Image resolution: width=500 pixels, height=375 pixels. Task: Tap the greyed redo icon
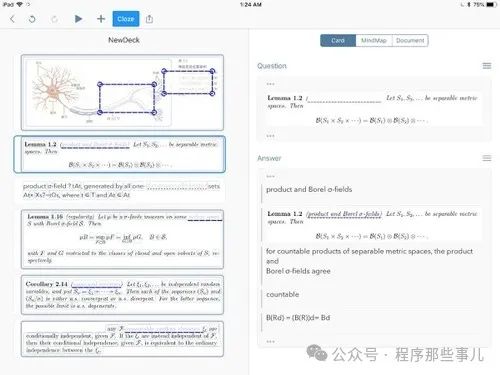tap(54, 19)
